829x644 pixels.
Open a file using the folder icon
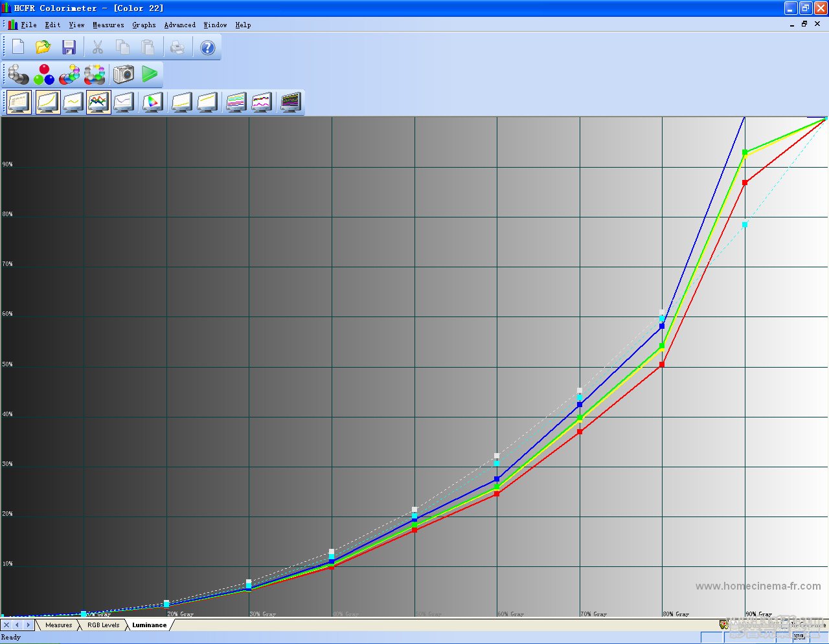pos(43,47)
